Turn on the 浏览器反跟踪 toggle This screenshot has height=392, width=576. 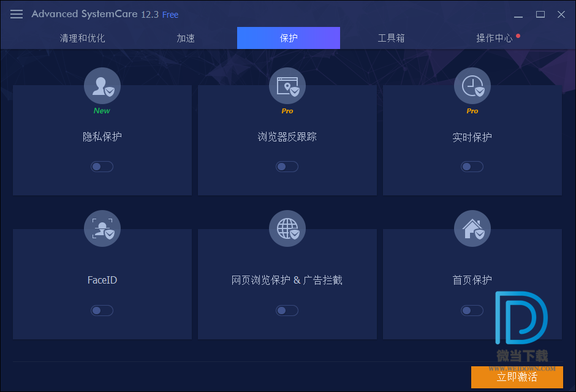point(287,167)
